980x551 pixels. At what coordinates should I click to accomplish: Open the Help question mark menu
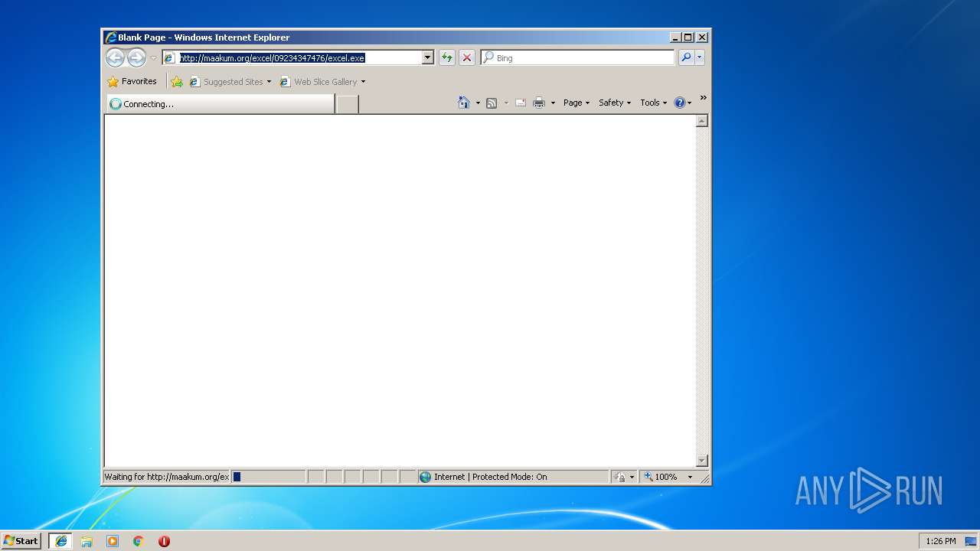coord(682,103)
